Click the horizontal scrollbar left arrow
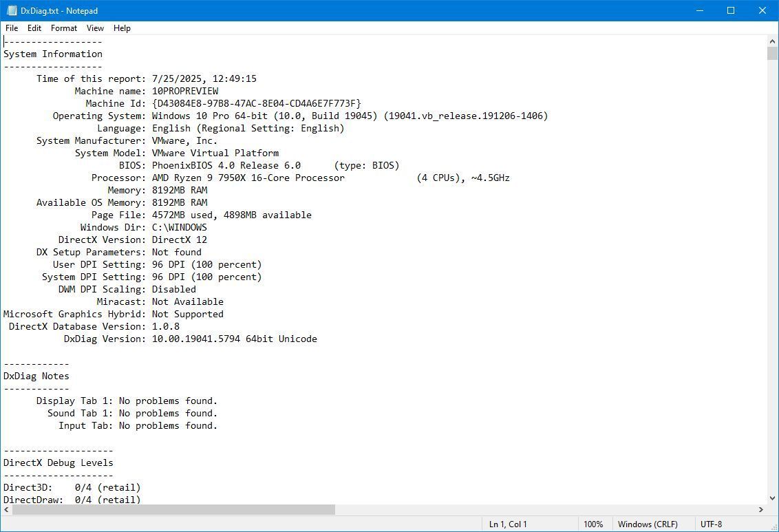Viewport: 779px width, 532px height. pyautogui.click(x=7, y=510)
